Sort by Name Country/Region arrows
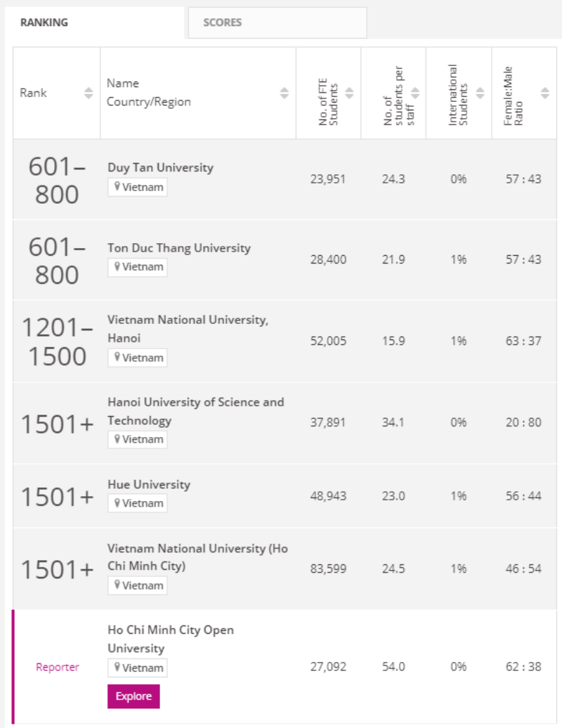 (x=284, y=93)
